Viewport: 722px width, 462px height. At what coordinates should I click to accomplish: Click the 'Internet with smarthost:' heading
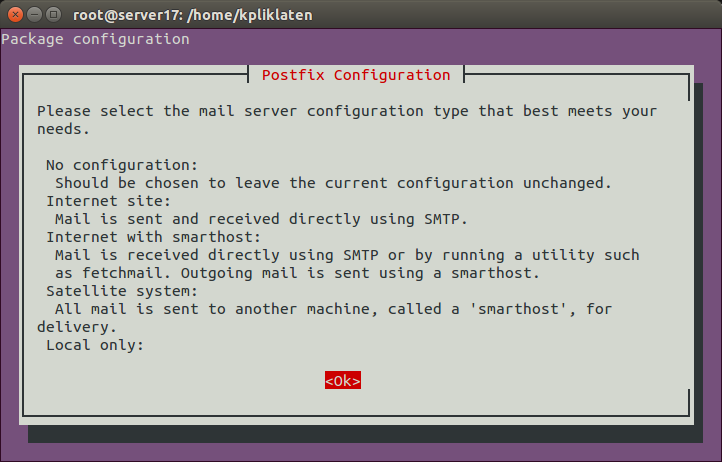(x=153, y=237)
